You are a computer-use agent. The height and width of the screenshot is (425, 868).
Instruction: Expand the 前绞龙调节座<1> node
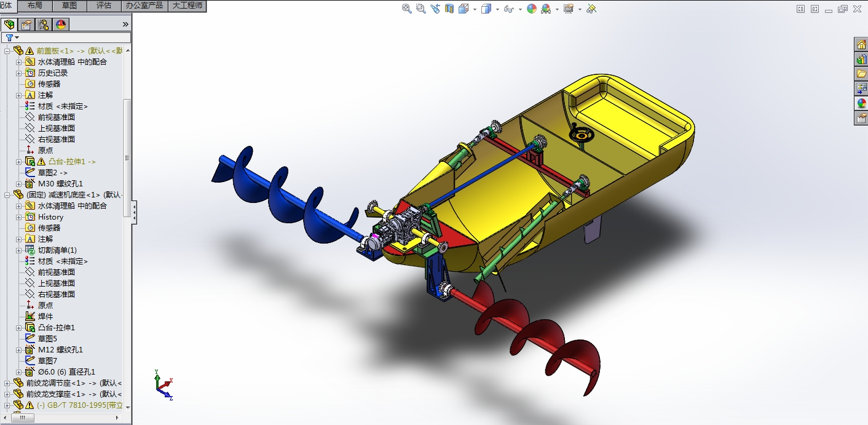(7, 383)
